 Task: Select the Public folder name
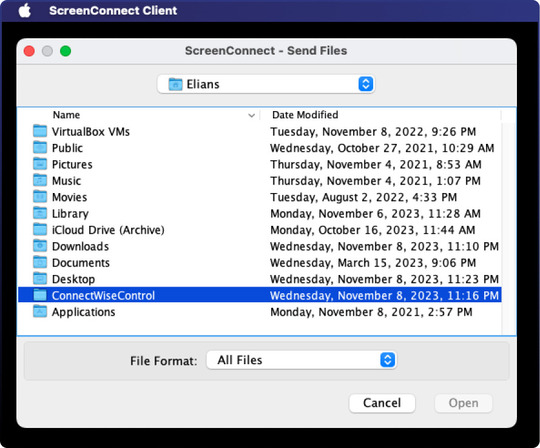coord(67,148)
